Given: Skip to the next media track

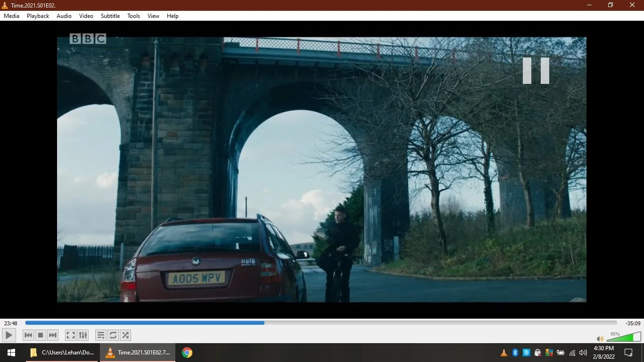Looking at the screenshot, I should point(53,335).
